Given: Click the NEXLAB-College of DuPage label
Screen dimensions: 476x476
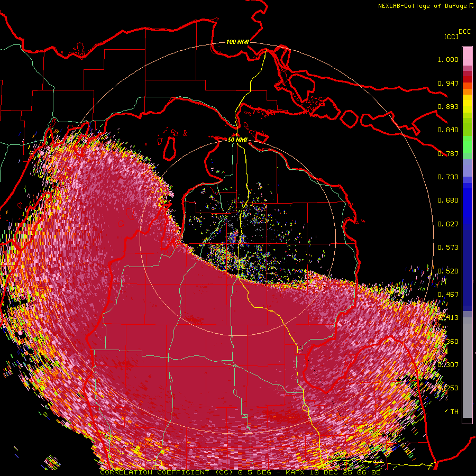Looking at the screenshot, I should [x=423, y=6].
